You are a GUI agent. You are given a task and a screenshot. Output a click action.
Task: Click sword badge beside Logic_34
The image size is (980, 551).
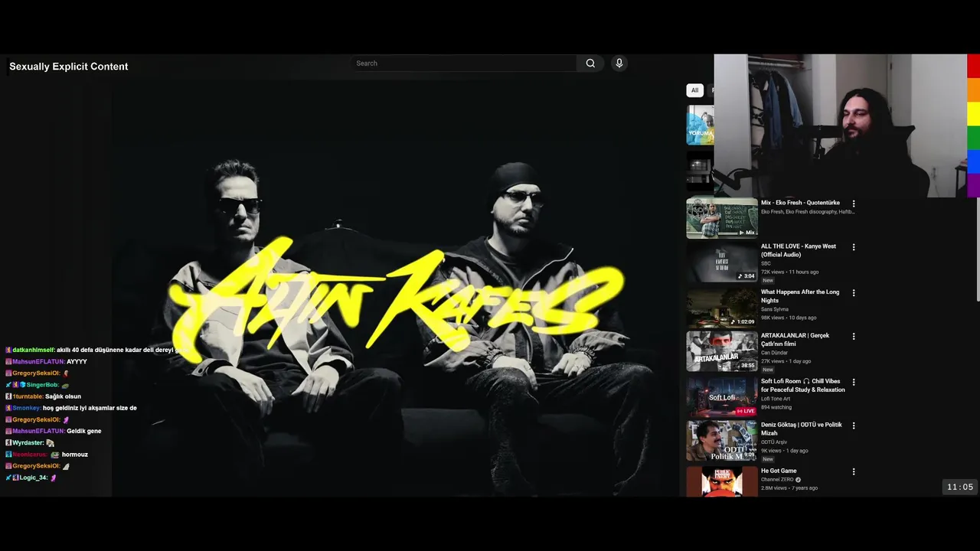click(x=8, y=478)
